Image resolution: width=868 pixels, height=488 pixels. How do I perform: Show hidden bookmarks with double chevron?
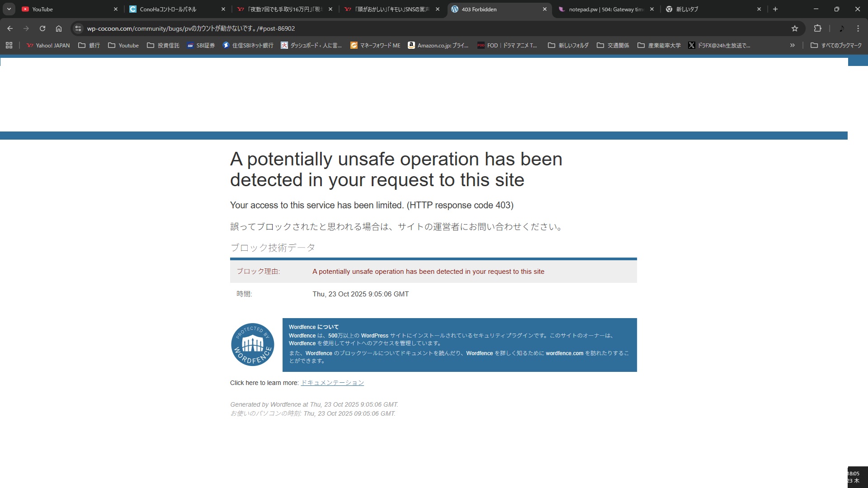coord(792,45)
